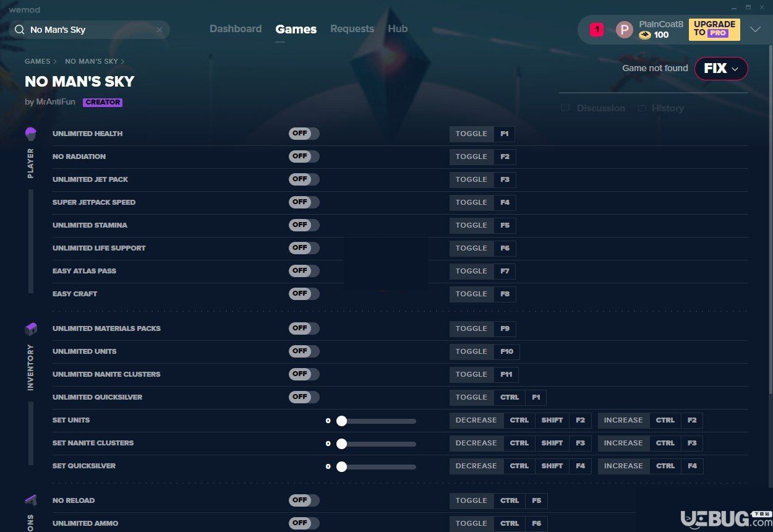Click F11 hotkey for Nanite Clusters

click(x=506, y=374)
